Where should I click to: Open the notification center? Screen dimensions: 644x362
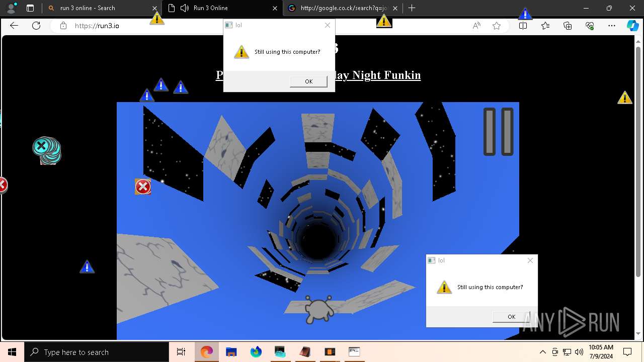tap(627, 352)
